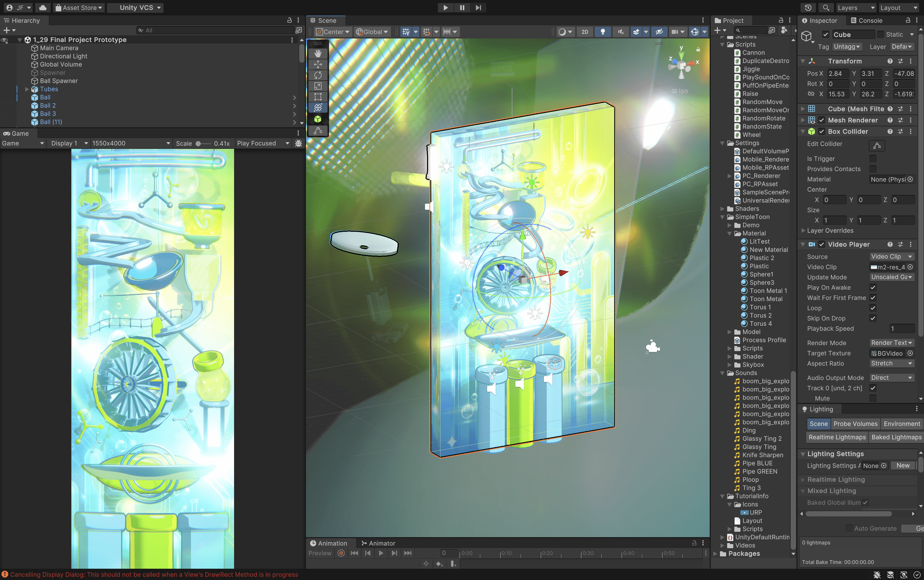Screen dimensions: 924x580
Task: Adjust the Game view Scale slider
Action: coord(198,143)
